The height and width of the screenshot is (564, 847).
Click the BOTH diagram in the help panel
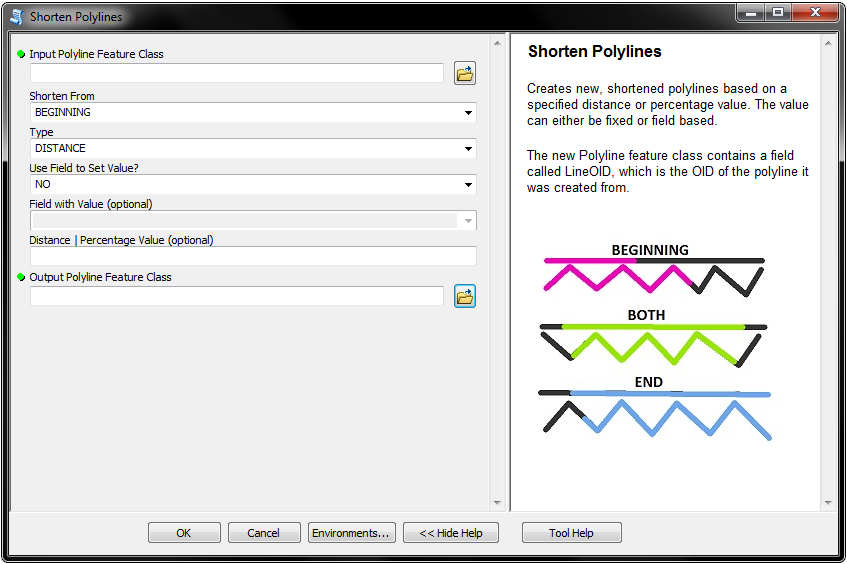point(653,337)
